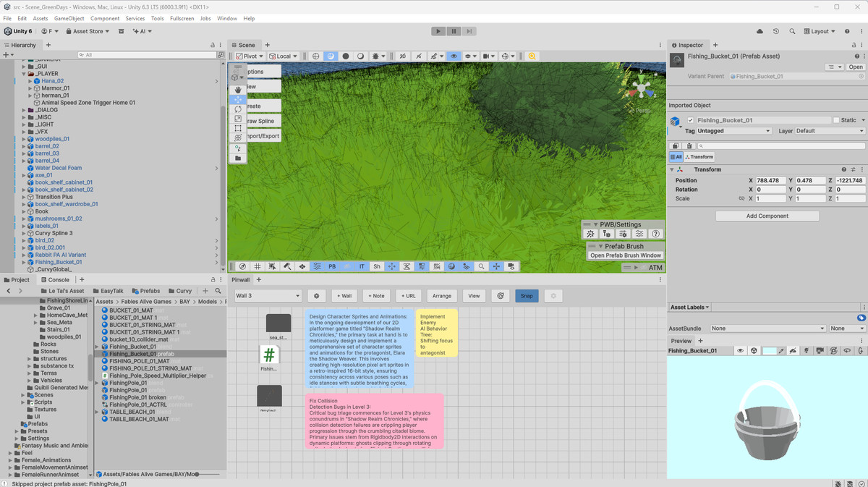The width and height of the screenshot is (868, 487).
Task: Open Undo History icon
Action: [x=776, y=31]
